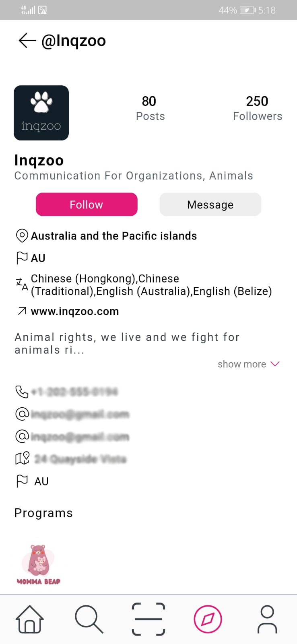Tap the translate languages icon

pyautogui.click(x=22, y=285)
